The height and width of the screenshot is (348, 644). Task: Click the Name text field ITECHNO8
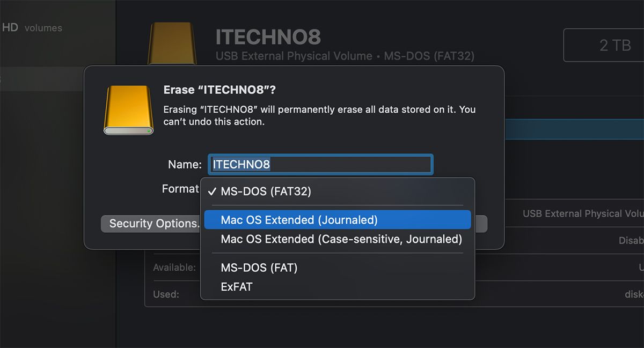click(320, 164)
